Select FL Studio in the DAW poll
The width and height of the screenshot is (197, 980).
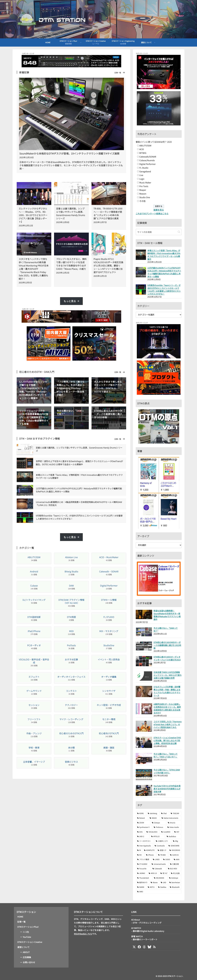(x=138, y=168)
